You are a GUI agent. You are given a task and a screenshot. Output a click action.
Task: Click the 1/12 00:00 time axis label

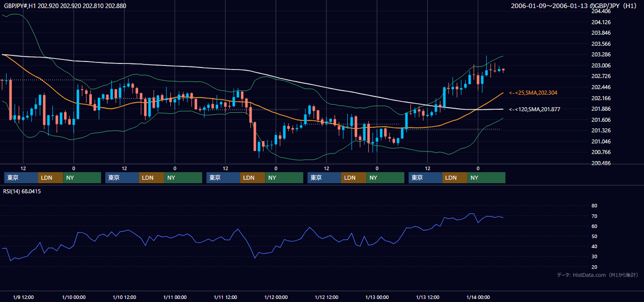[x=276, y=297]
